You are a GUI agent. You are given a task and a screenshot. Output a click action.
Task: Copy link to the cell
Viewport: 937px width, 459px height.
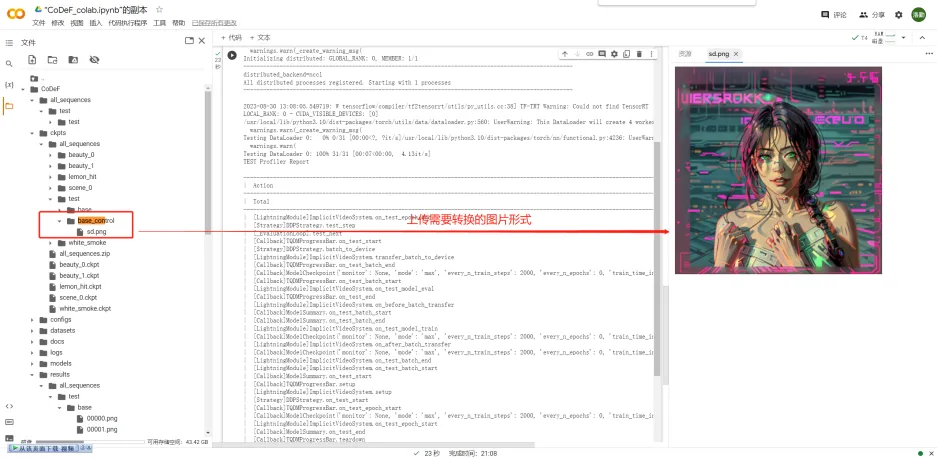(590, 54)
